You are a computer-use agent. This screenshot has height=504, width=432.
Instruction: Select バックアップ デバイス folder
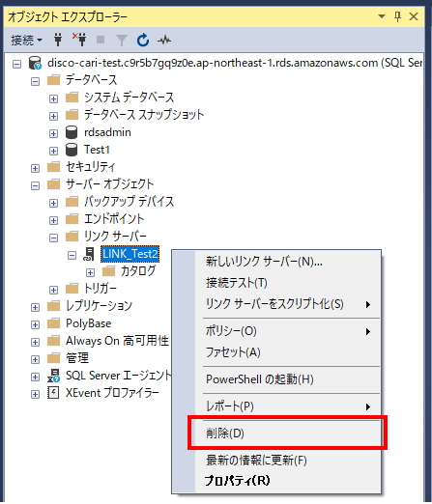point(129,202)
